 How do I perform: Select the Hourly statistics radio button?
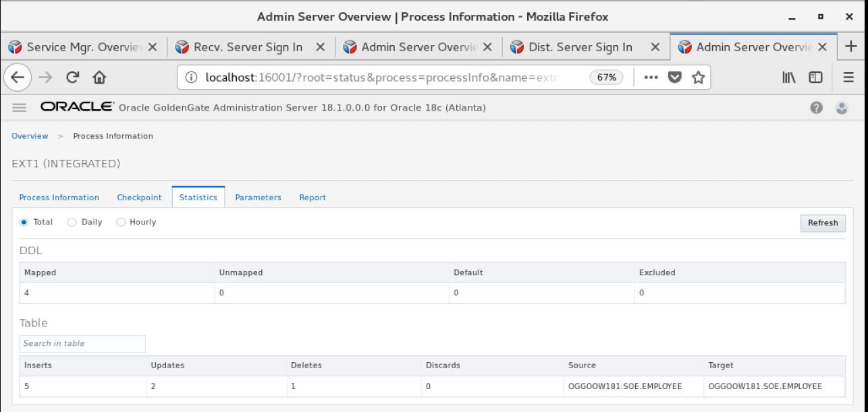121,222
